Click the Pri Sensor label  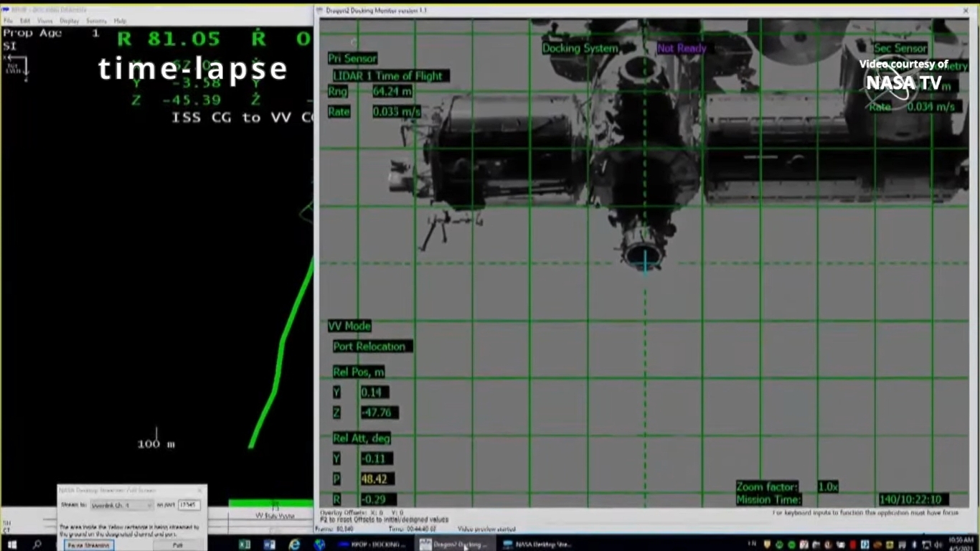click(x=352, y=58)
